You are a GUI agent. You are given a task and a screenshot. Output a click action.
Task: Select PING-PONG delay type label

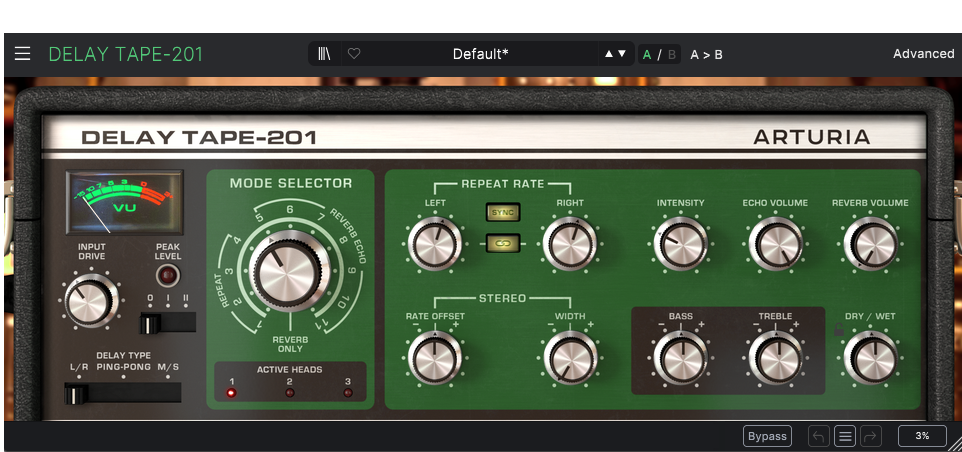tap(123, 367)
